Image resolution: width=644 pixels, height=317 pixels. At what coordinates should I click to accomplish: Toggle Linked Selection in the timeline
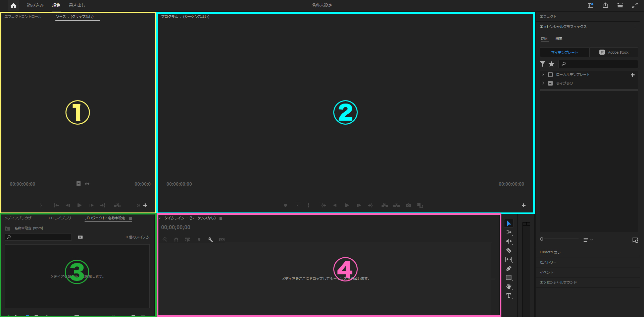tap(165, 239)
